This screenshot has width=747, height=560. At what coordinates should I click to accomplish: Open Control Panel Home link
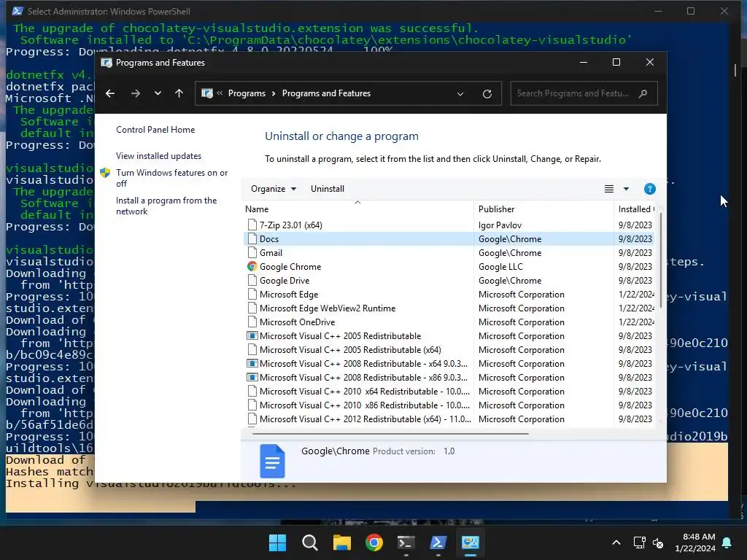tap(155, 130)
